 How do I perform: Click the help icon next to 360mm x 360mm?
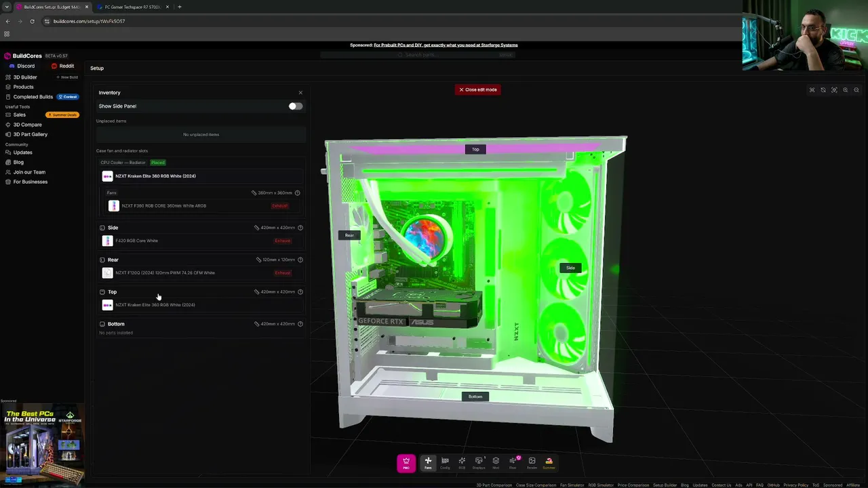(x=297, y=193)
